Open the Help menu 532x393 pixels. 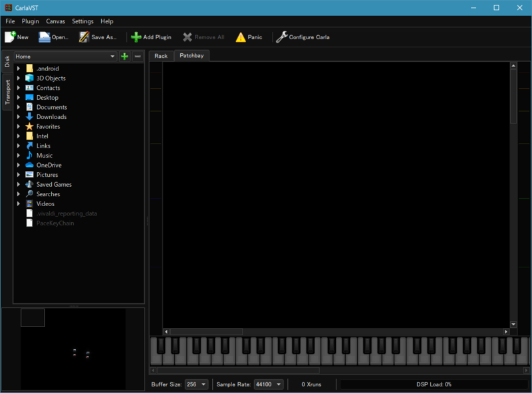click(x=107, y=21)
